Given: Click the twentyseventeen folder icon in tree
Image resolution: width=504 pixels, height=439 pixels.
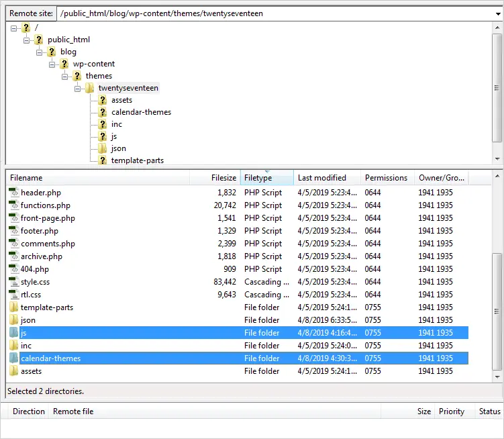Looking at the screenshot, I should pos(90,88).
